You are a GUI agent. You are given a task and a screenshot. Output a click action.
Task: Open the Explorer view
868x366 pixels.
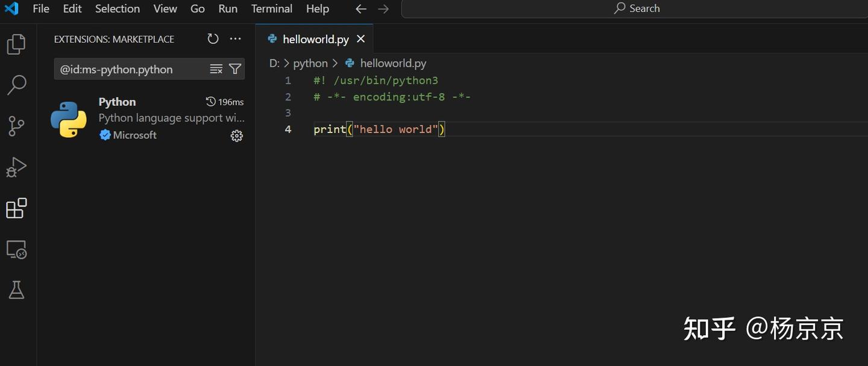16,43
